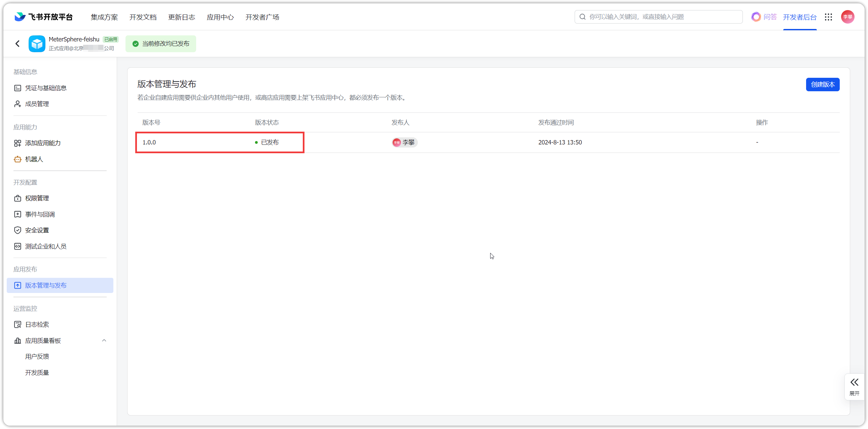Click the 当前修改均已发布 status badge
The image size is (868, 429).
pos(161,44)
